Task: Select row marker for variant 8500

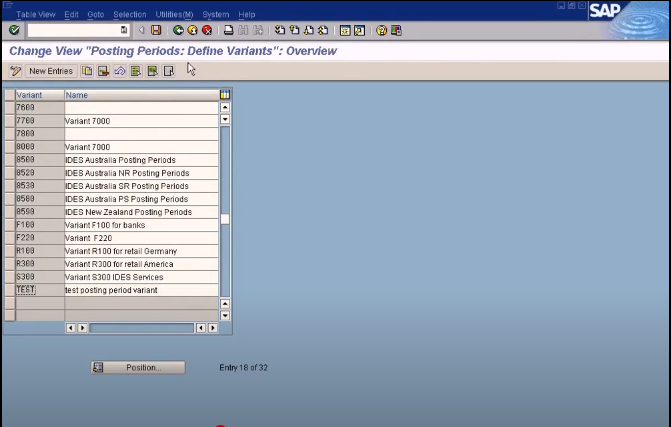Action: [x=10, y=160]
